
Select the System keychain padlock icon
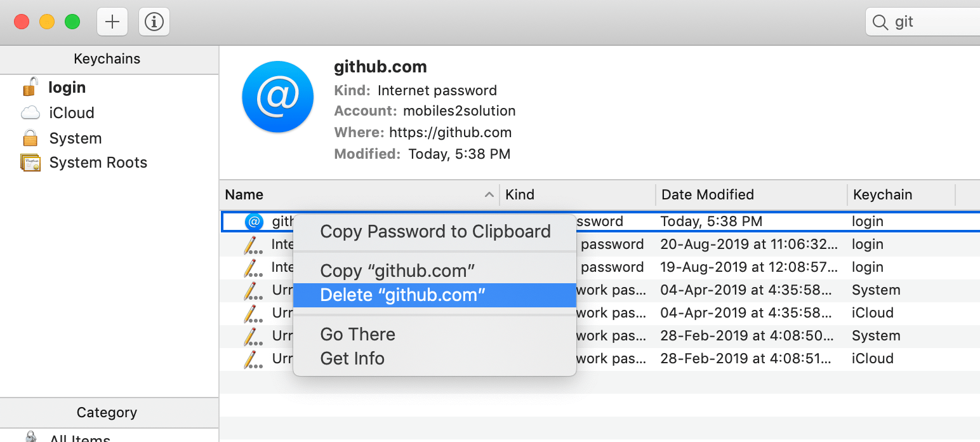tap(30, 138)
